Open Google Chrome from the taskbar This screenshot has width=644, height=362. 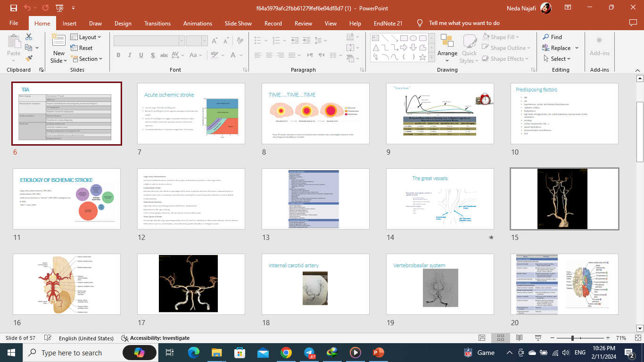286,353
